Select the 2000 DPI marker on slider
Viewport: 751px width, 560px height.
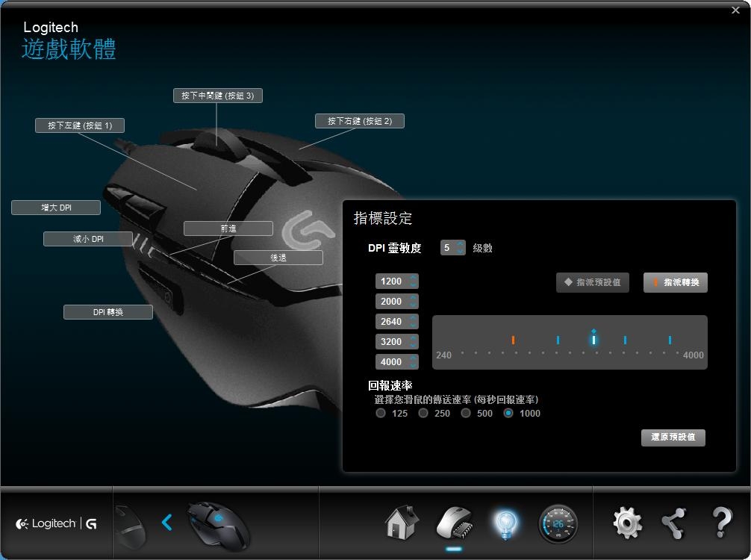click(558, 340)
